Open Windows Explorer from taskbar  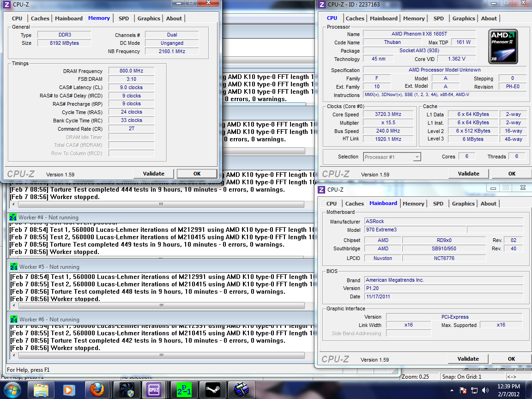(x=41, y=390)
